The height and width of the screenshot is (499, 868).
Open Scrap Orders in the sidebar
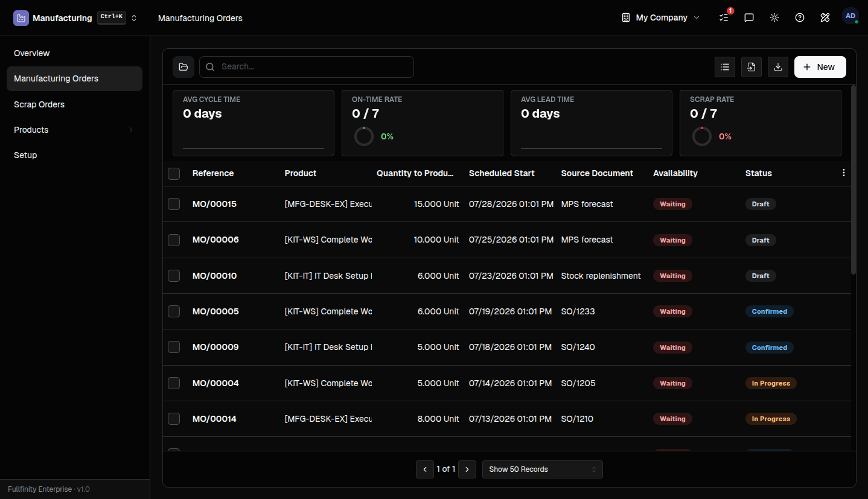(74, 104)
